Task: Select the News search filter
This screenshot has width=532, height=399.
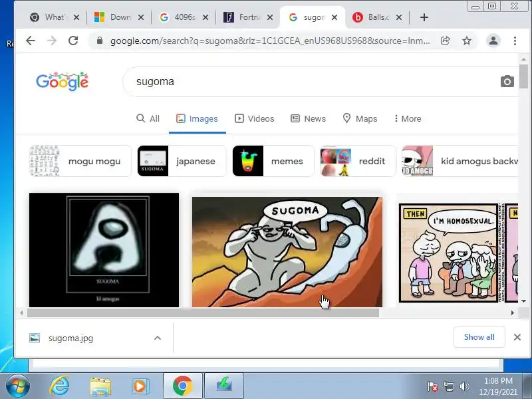Action: 309,119
